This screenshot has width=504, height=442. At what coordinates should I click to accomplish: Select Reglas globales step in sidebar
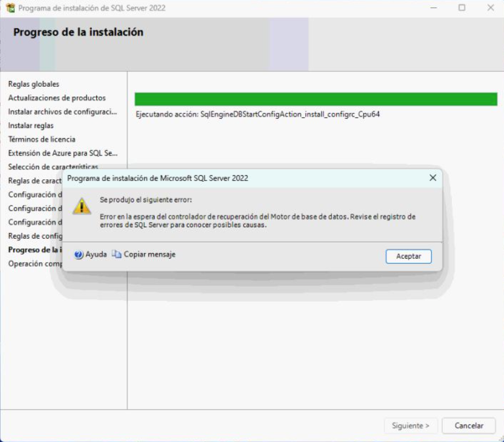tap(34, 84)
